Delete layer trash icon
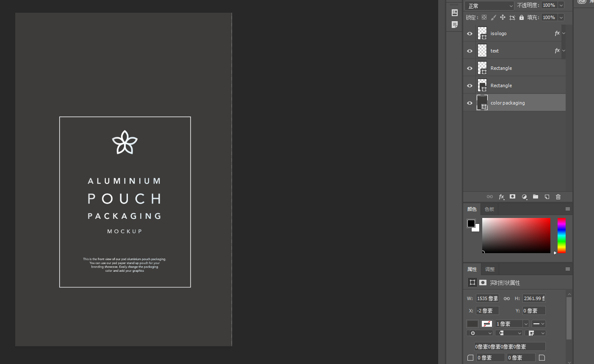This screenshot has width=594, height=364. point(558,197)
